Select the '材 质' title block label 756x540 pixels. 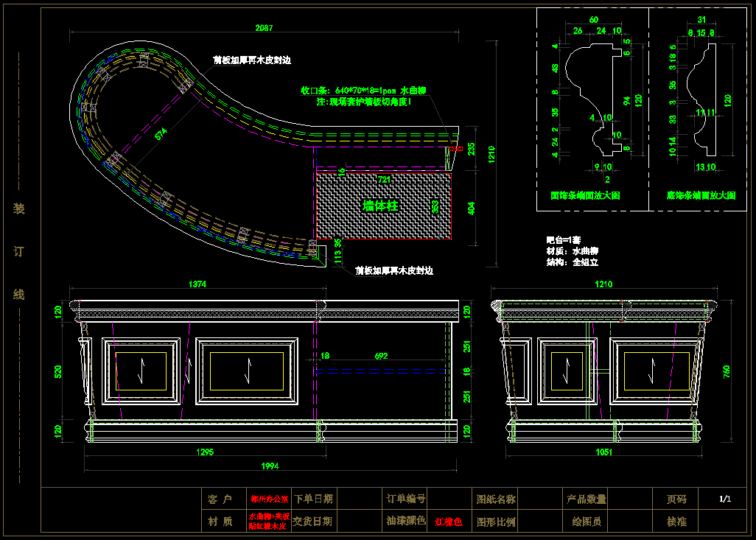[220, 521]
